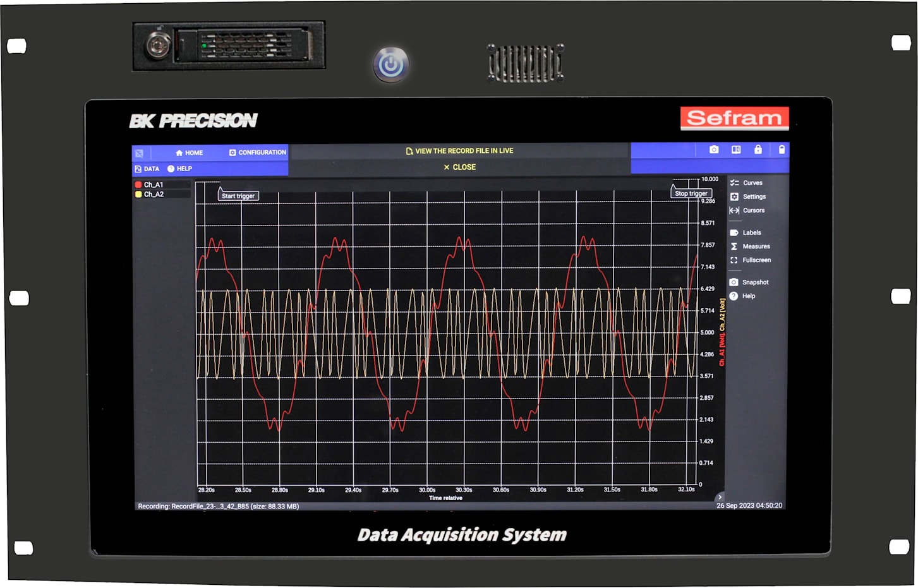Switch the graph to Fullscreen

click(751, 261)
